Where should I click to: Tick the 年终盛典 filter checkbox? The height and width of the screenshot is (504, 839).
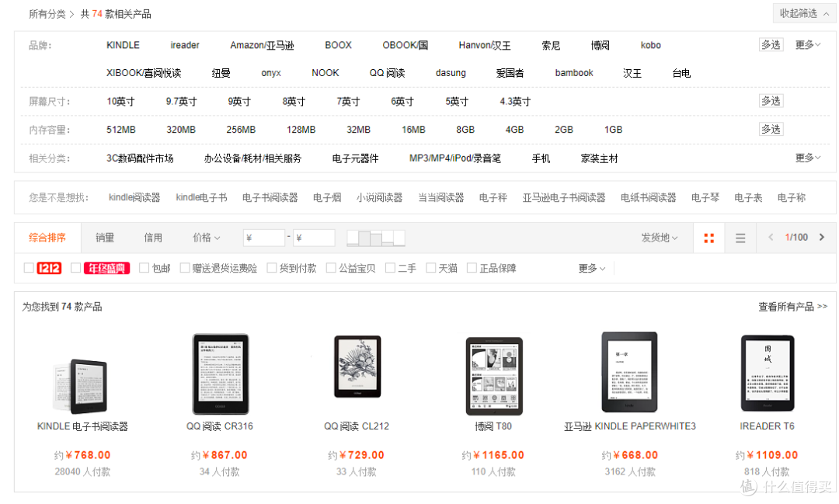75,267
